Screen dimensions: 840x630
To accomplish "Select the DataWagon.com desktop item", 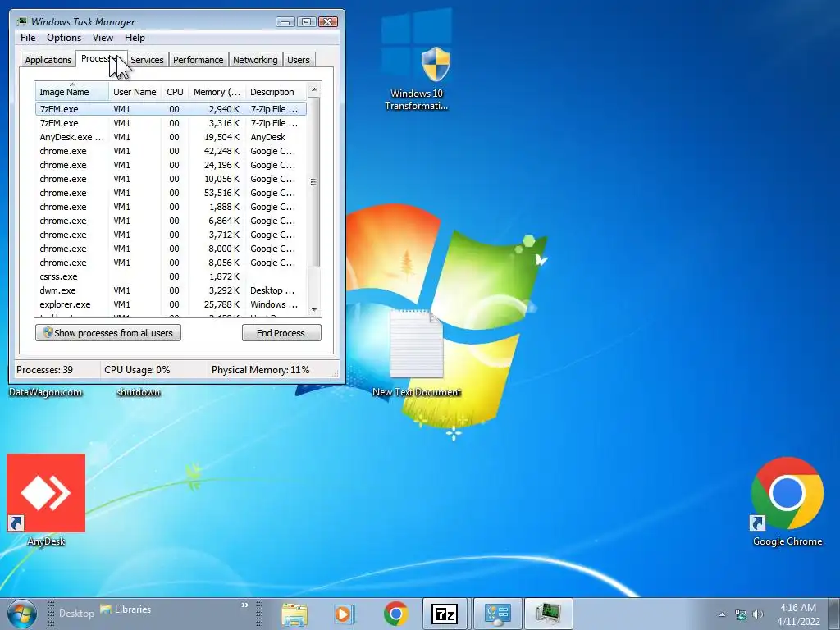I will click(46, 392).
